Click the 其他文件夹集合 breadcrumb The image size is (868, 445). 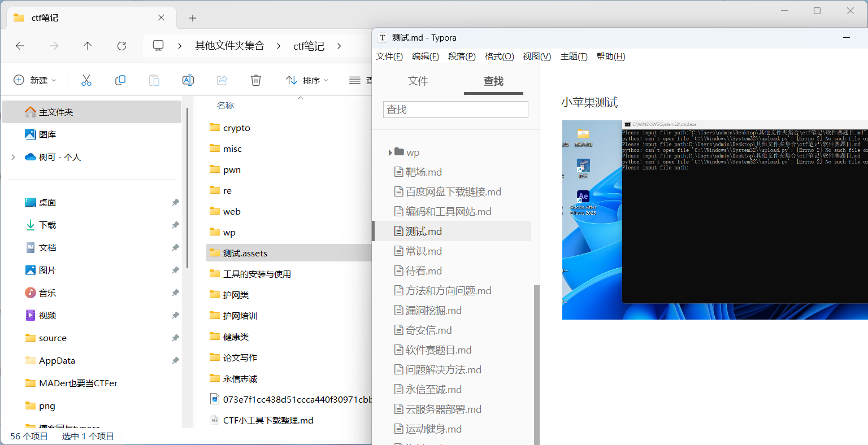[229, 46]
